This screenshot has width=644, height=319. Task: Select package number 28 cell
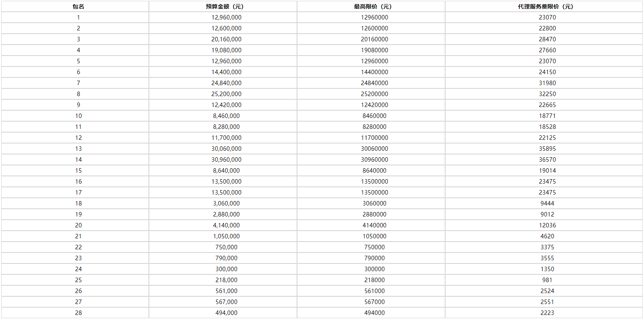click(x=78, y=313)
